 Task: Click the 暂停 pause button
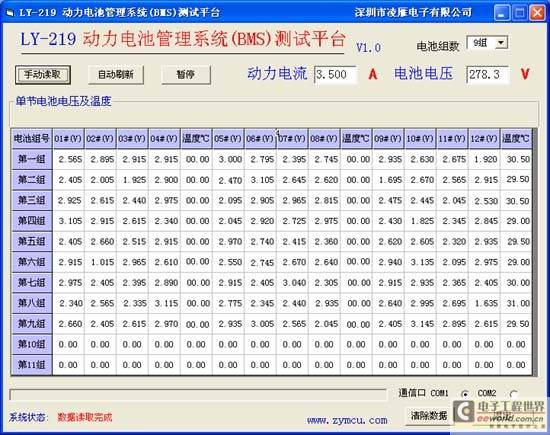pyautogui.click(x=186, y=75)
